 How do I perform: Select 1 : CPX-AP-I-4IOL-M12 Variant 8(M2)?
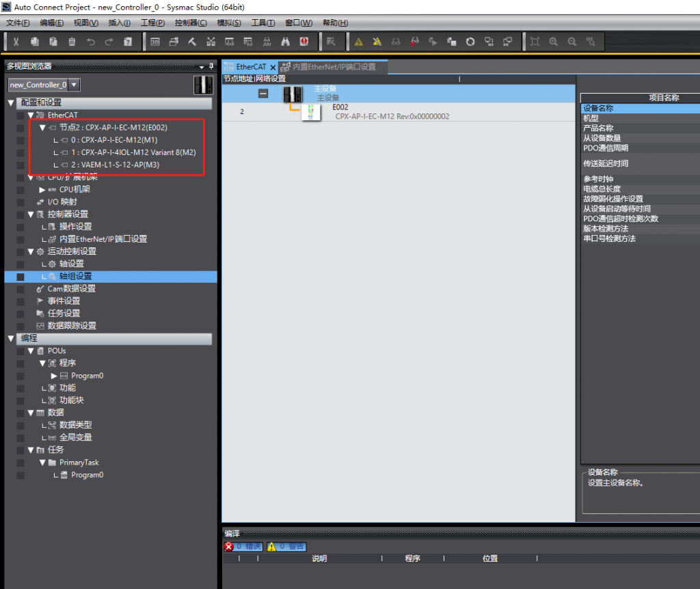click(133, 152)
